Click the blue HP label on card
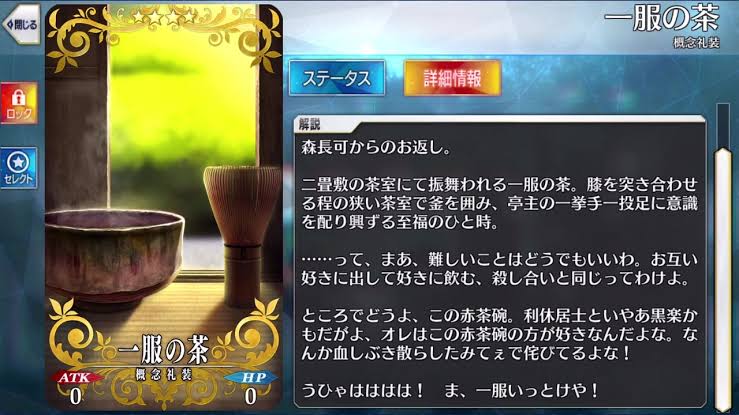 point(252,377)
